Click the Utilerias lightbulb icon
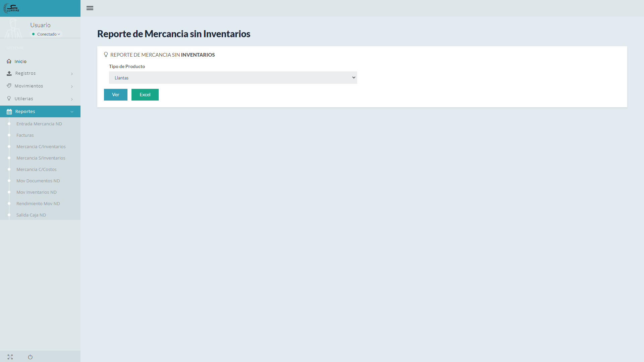 (9, 99)
